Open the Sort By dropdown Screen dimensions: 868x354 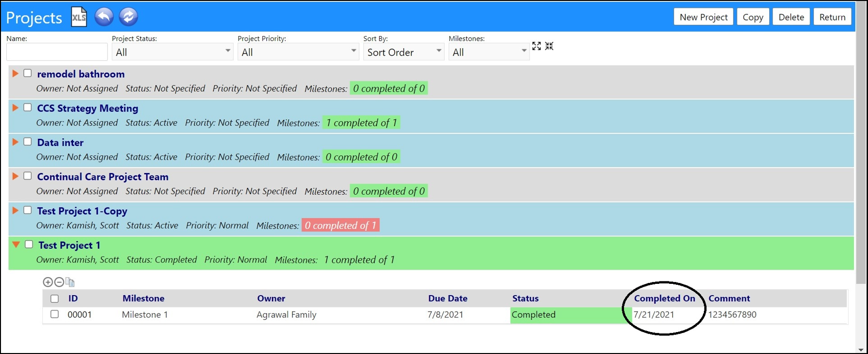(x=404, y=52)
